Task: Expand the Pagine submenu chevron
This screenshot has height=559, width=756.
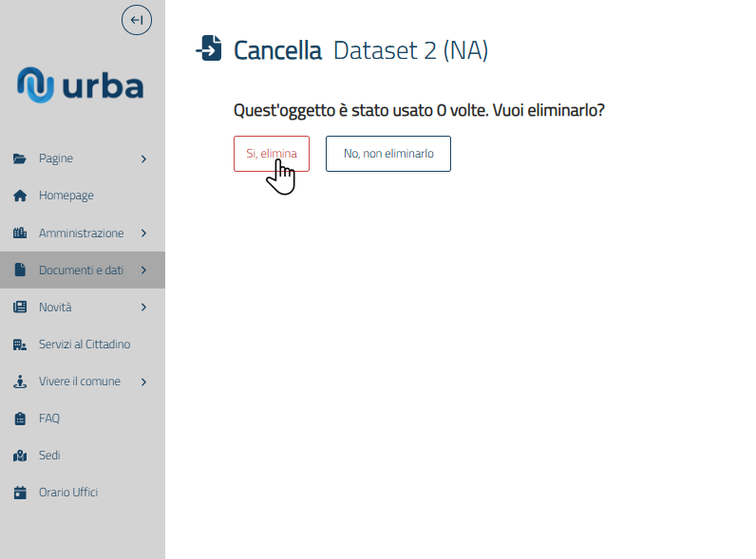Action: tap(143, 158)
